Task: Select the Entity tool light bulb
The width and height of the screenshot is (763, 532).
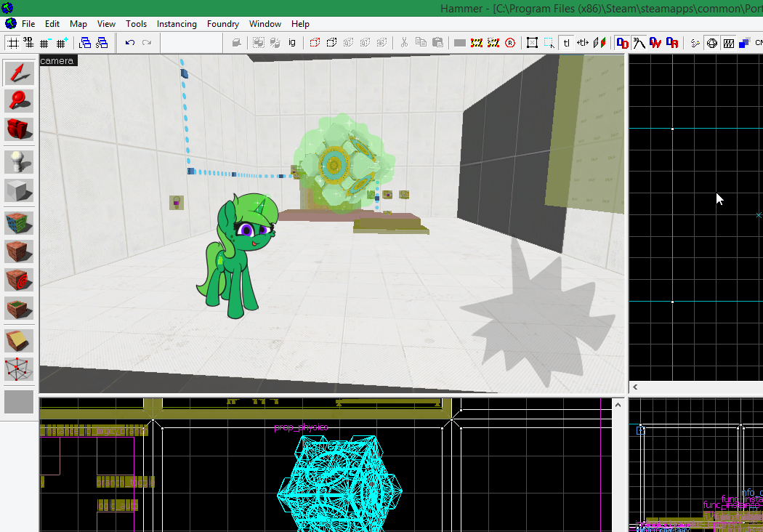Action: click(x=19, y=161)
